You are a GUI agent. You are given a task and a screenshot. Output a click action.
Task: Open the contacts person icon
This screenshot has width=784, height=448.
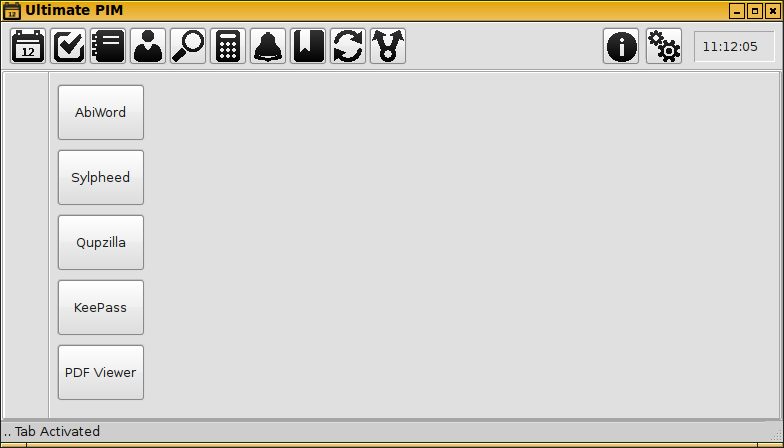[148, 46]
